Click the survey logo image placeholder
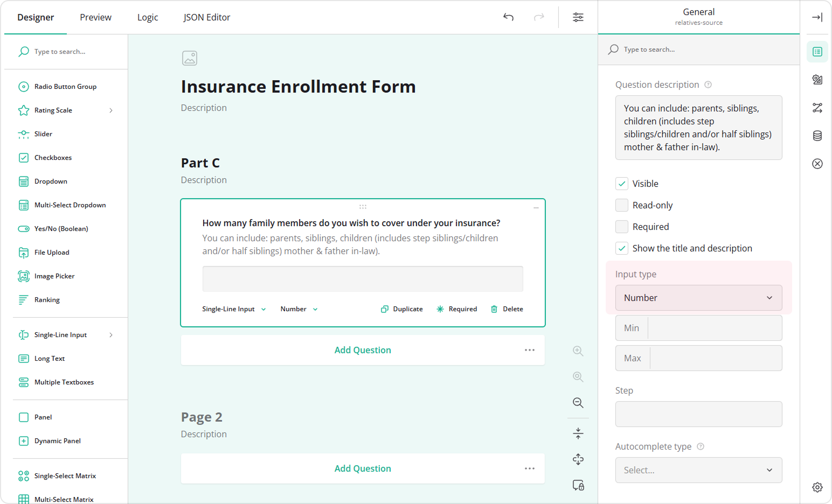832x504 pixels. [190, 58]
